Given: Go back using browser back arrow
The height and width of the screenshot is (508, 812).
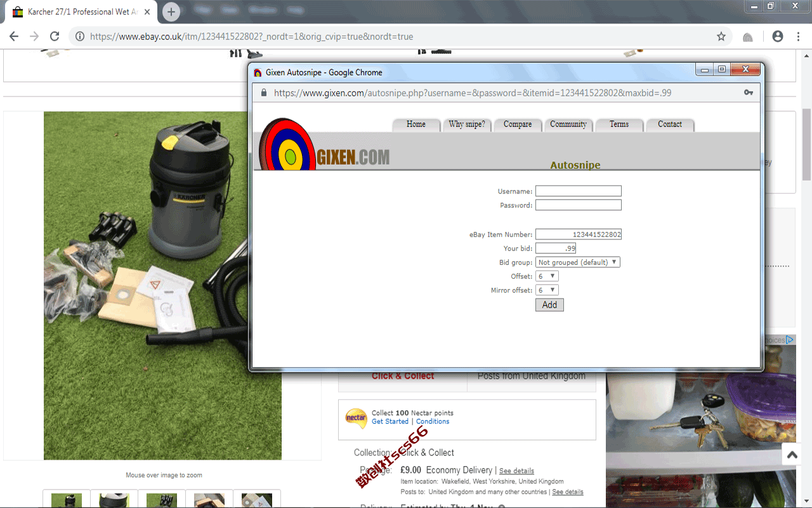Looking at the screenshot, I should click(14, 36).
